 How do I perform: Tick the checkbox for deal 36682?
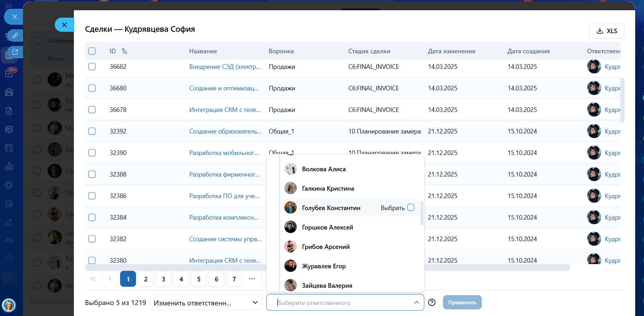92,67
